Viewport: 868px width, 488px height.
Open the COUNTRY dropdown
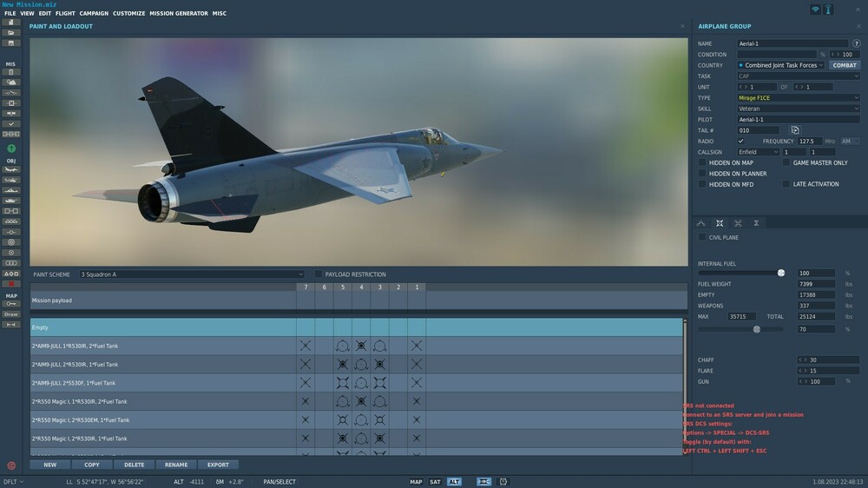(780, 65)
